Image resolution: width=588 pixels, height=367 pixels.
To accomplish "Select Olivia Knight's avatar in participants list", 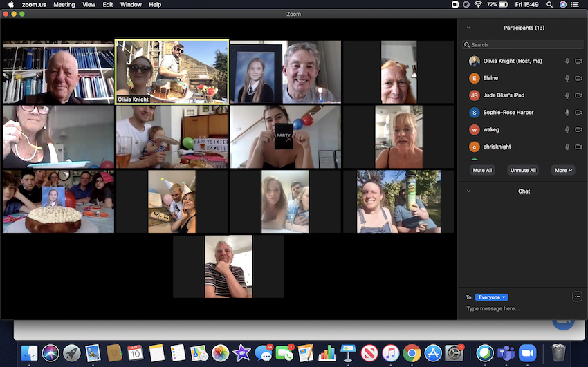I will 475,61.
